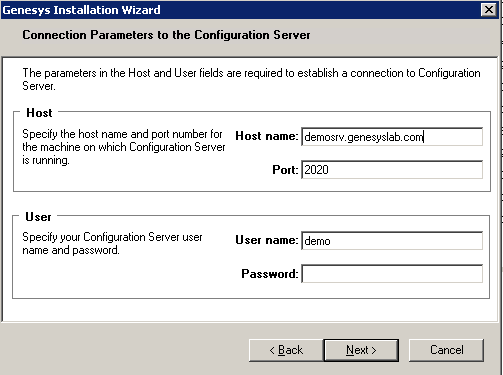The image size is (503, 375).
Task: Click the 'Password:' label
Action: 270,274
